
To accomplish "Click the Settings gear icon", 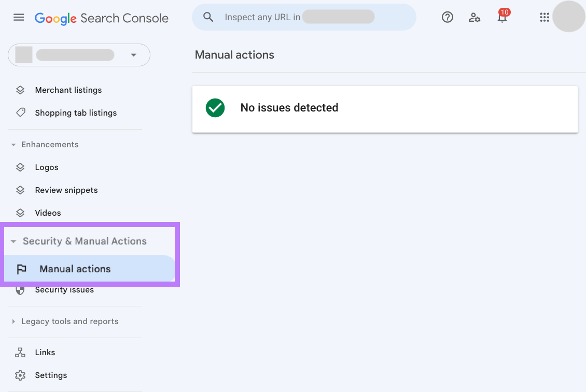I will tap(20, 375).
